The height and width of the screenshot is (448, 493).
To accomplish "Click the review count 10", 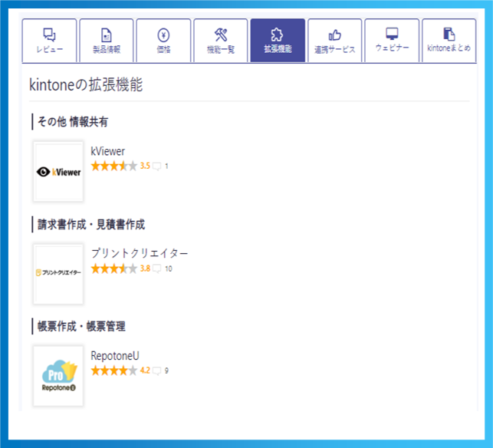I will [x=169, y=268].
